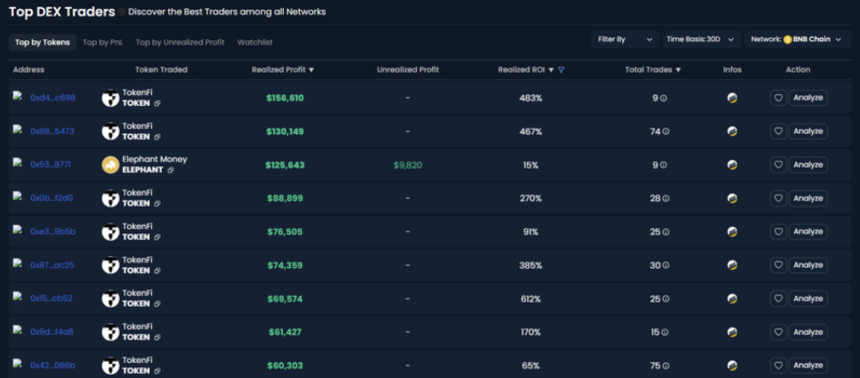Viewport: 860px width, 378px height.
Task: Analyze trader 0x0b...f2d0
Action: click(808, 198)
